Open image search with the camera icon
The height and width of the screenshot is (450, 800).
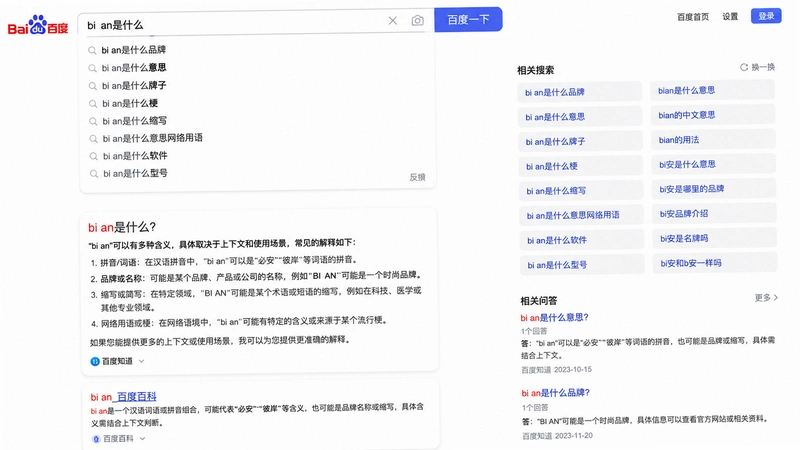(x=417, y=20)
